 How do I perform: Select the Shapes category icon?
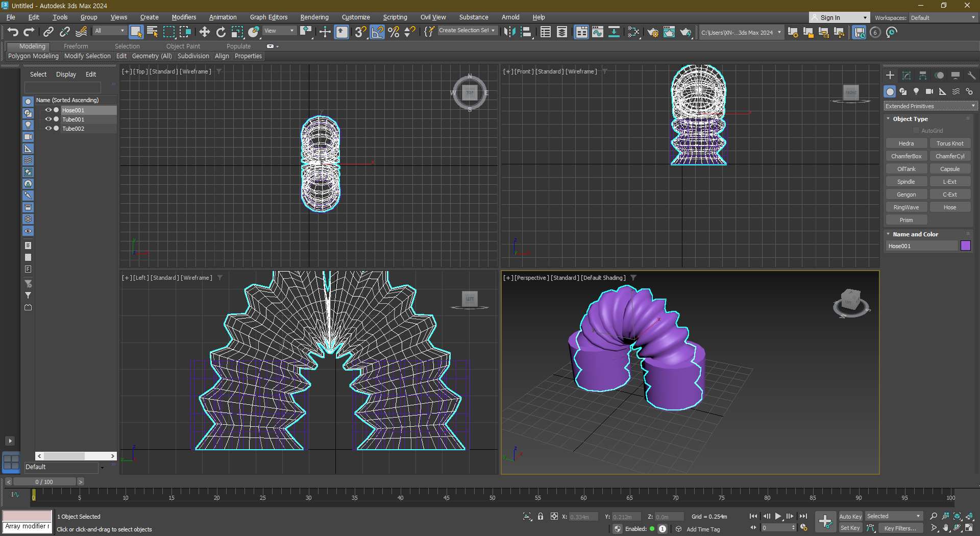(x=903, y=91)
